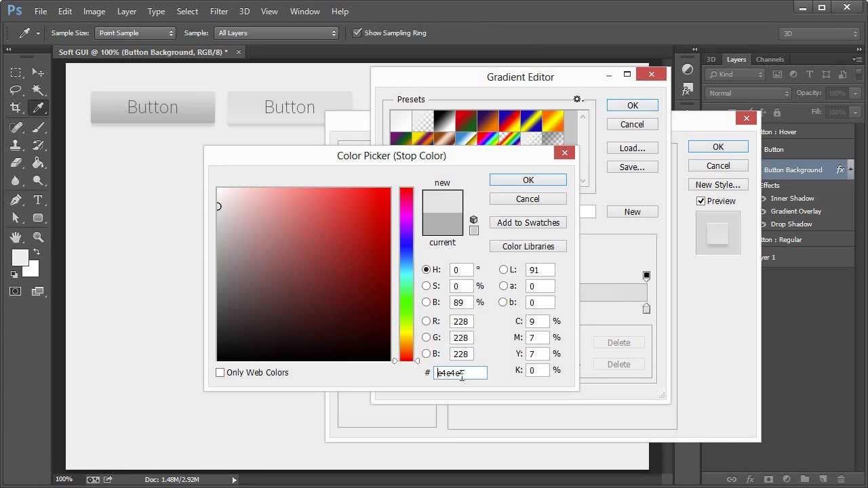Click Save in Gradient Editor
Screen dimensions: 868x488
[x=632, y=167]
